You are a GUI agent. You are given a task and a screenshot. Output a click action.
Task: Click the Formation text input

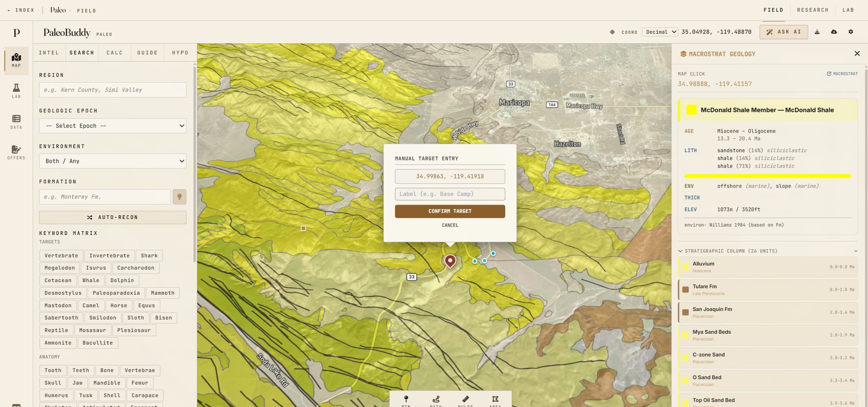pos(105,197)
